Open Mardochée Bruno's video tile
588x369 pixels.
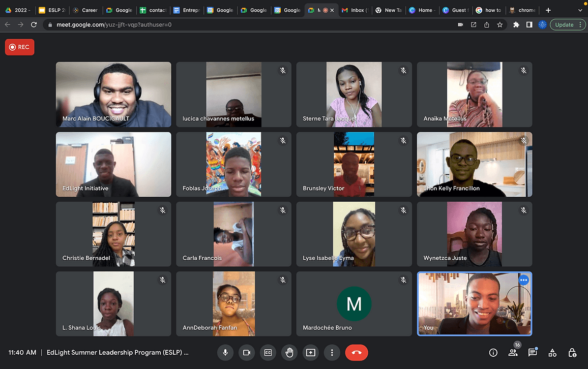click(x=354, y=303)
